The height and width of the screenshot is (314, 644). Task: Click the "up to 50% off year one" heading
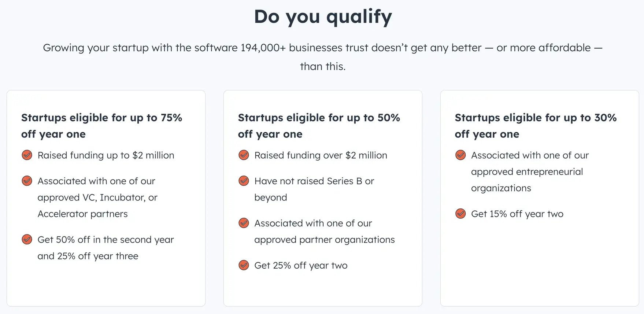coord(319,126)
